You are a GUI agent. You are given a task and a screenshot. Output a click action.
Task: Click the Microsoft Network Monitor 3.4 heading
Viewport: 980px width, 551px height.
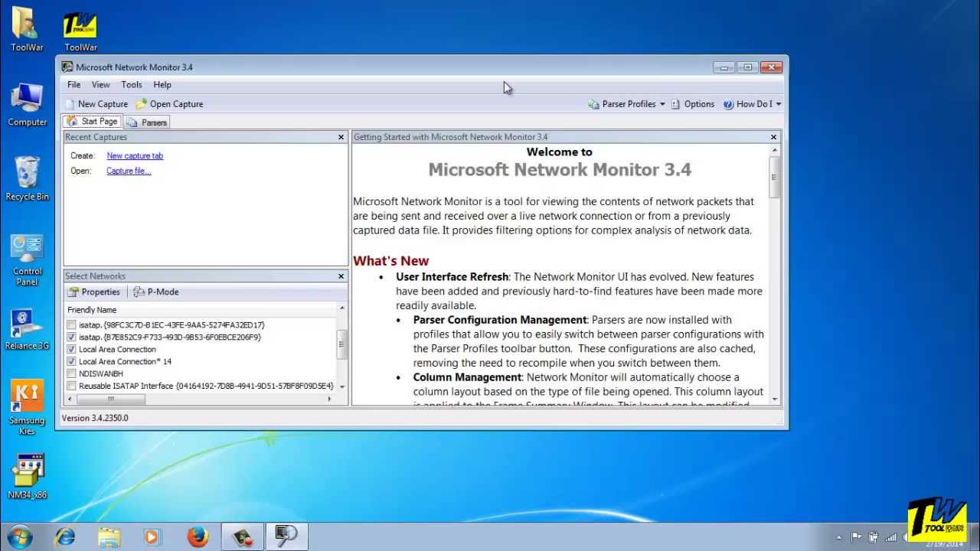(x=560, y=170)
